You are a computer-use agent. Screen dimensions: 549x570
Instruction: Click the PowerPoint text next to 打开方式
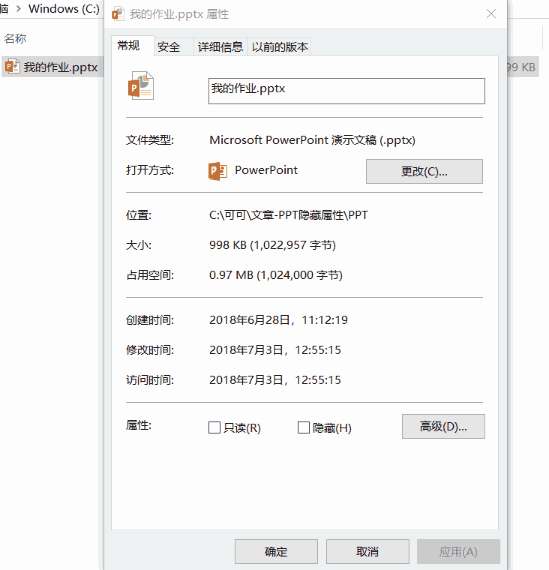tap(266, 170)
